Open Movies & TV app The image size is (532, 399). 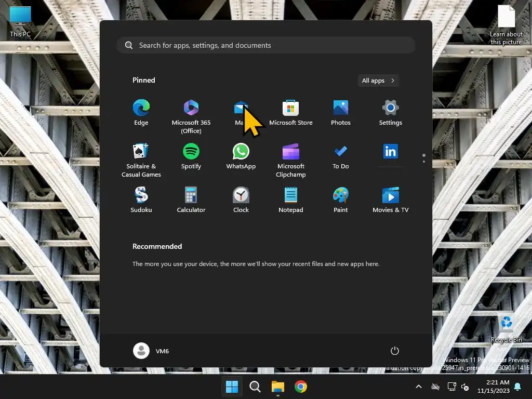(x=391, y=200)
